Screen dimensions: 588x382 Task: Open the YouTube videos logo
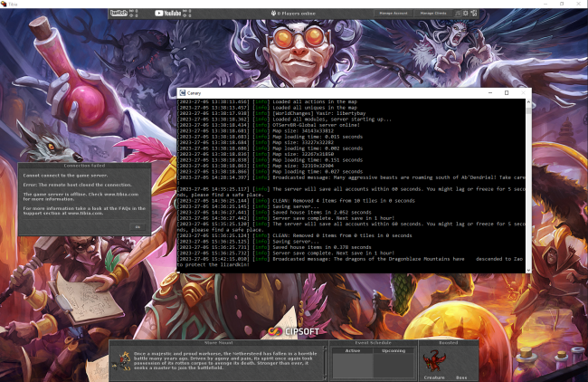point(168,14)
